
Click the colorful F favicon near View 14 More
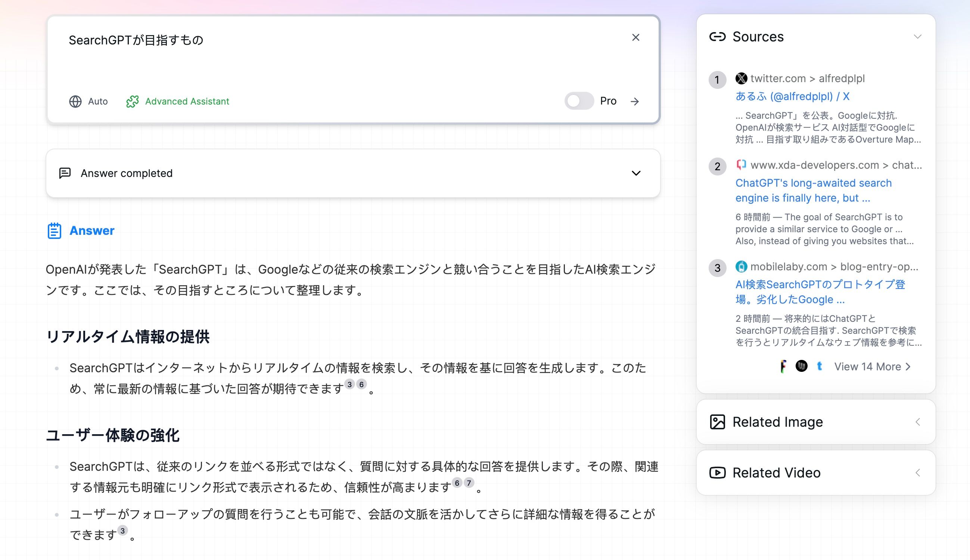click(783, 366)
